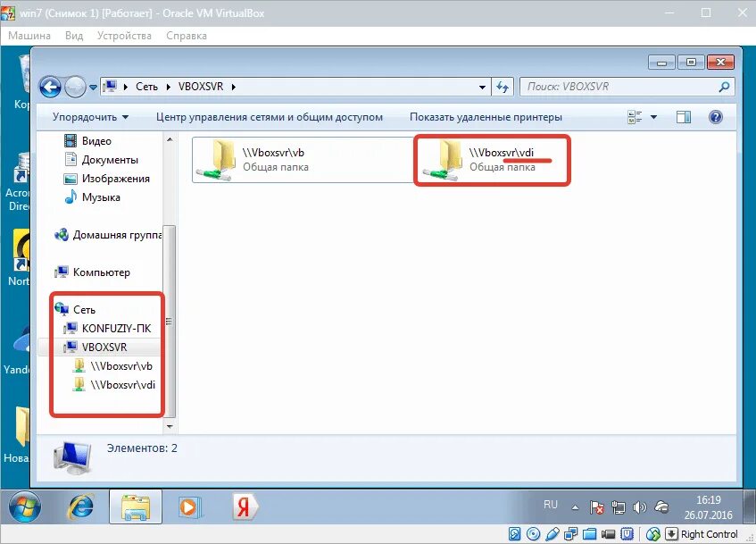This screenshot has width=756, height=544.
Task: Expand the arrow before Сеть in address bar
Action: tap(125, 87)
